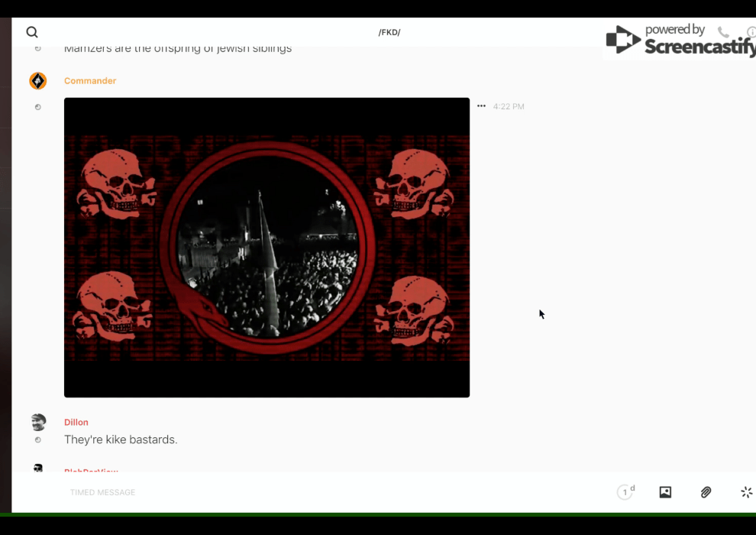The width and height of the screenshot is (756, 535).
Task: Click the 4:22 PM message timestamp
Action: click(509, 107)
